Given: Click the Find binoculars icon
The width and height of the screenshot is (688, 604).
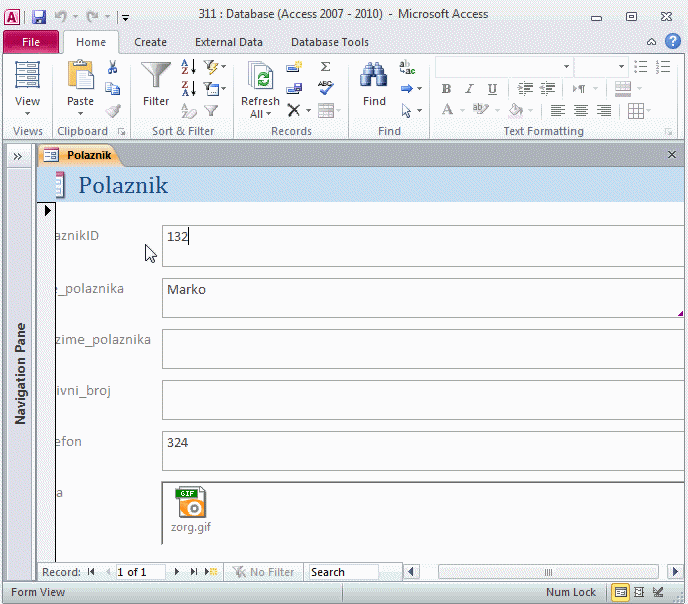Looking at the screenshot, I should (x=374, y=77).
